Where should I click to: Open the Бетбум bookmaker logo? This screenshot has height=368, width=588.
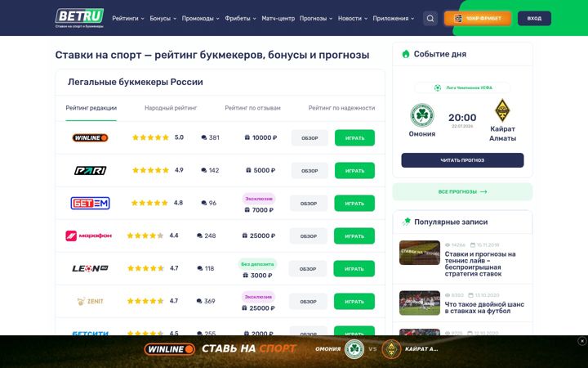coord(90,203)
